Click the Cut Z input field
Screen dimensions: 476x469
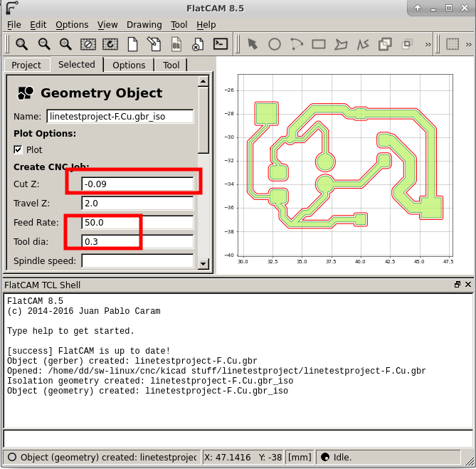pyautogui.click(x=137, y=184)
